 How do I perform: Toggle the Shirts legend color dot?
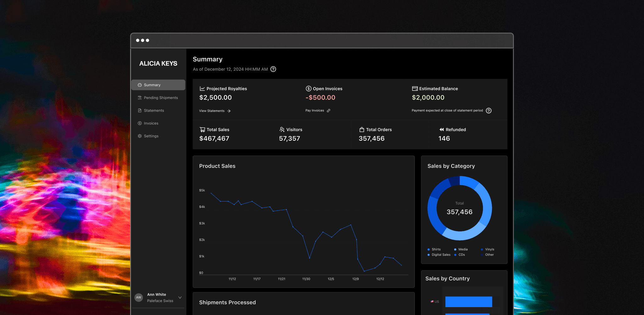[428, 249]
